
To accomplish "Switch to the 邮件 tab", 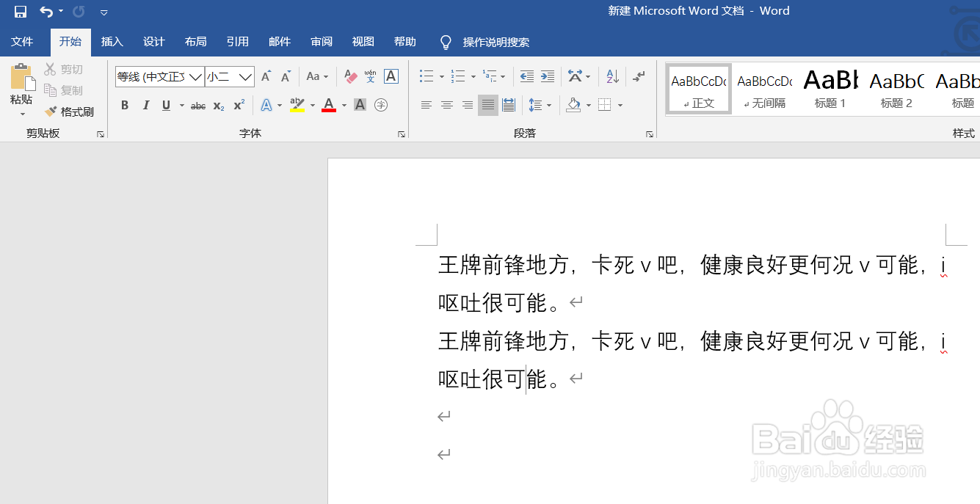I will (280, 42).
